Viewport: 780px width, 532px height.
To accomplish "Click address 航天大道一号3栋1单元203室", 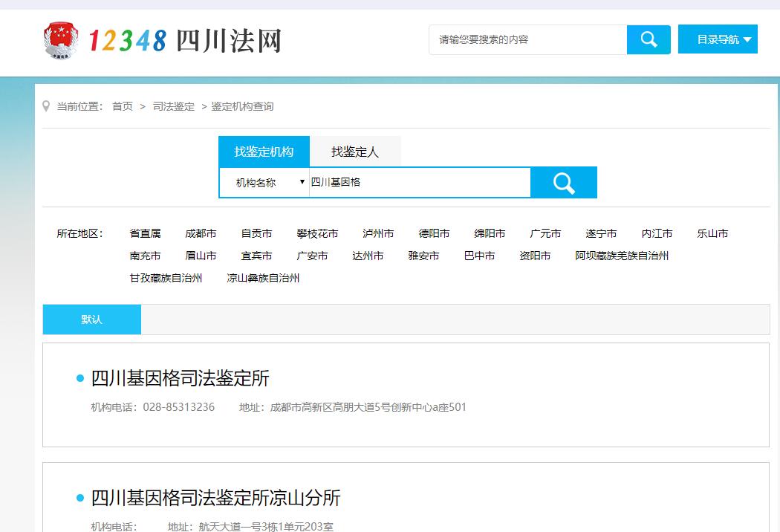I will [266, 526].
